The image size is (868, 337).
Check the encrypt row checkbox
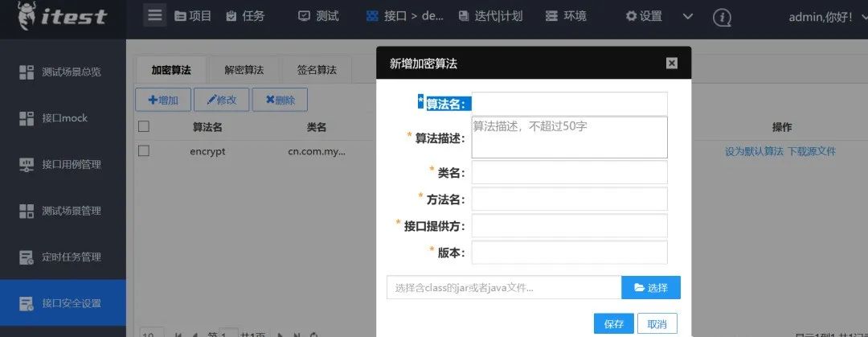click(x=144, y=150)
